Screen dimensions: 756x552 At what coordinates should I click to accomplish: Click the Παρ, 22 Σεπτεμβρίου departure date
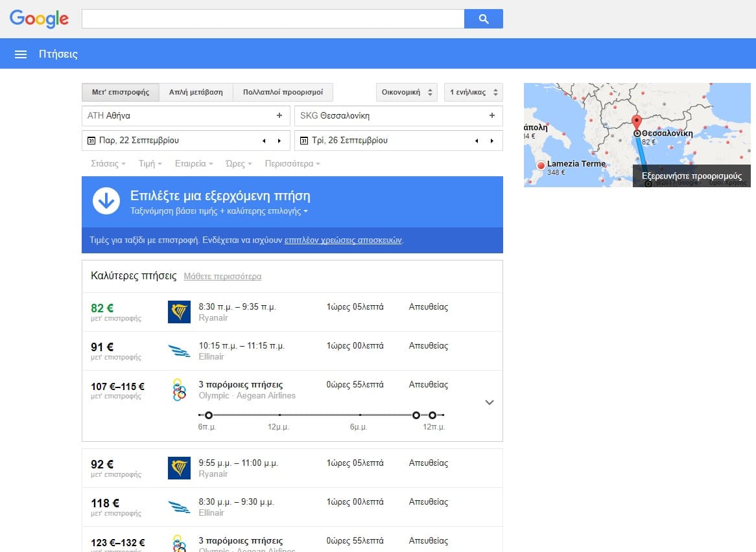click(x=139, y=140)
